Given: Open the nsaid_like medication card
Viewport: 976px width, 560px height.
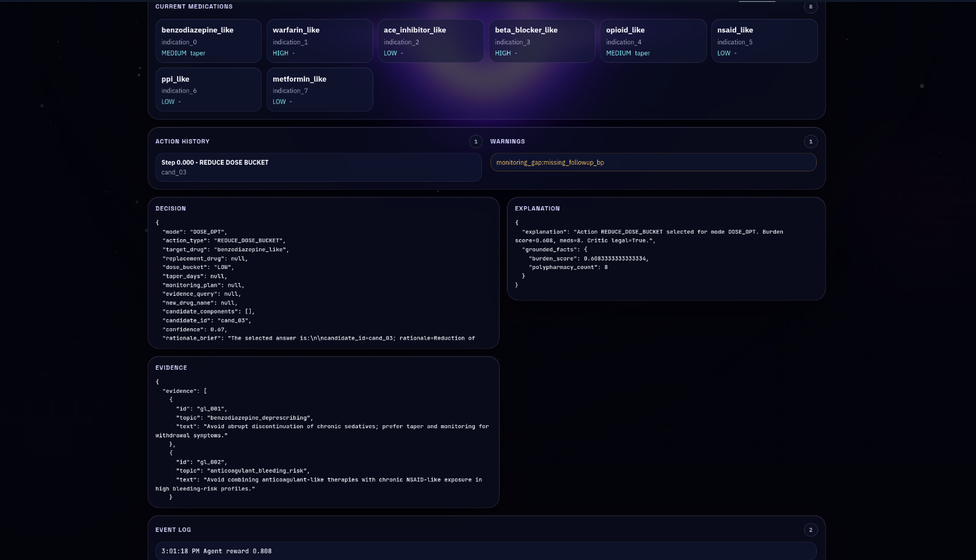Looking at the screenshot, I should [764, 41].
